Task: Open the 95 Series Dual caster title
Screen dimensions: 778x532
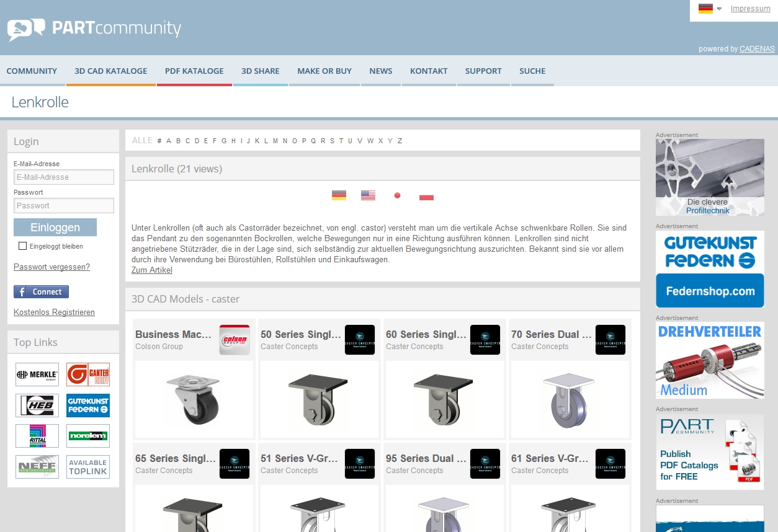Action: 426,459
